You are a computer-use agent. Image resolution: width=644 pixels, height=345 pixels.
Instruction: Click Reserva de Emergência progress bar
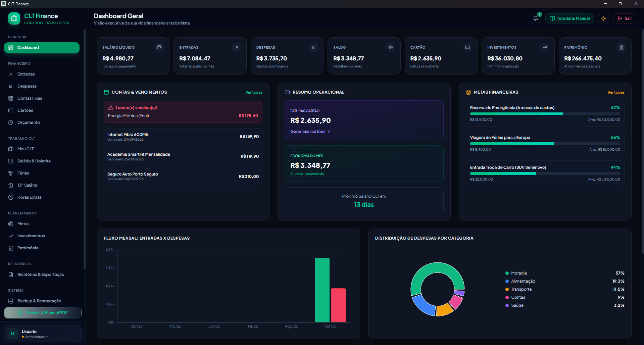pos(545,114)
